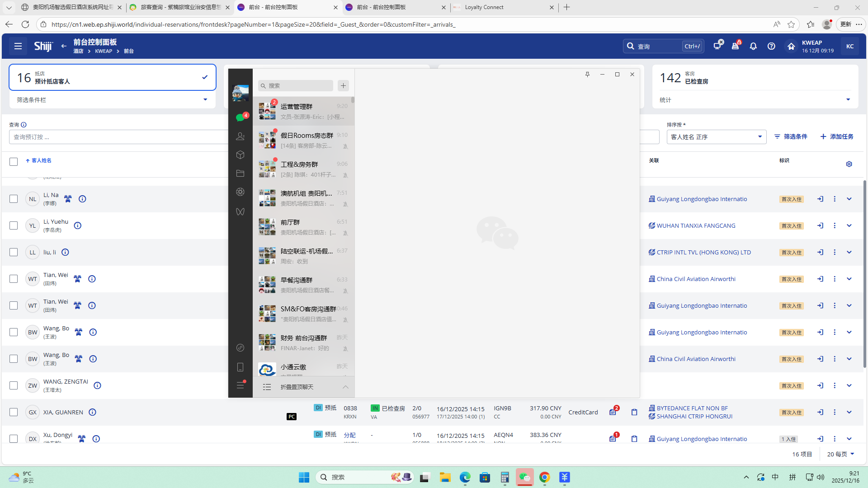Viewport: 868px width, 488px height.
Task: Open the 运营管理群 chat
Action: (304, 111)
